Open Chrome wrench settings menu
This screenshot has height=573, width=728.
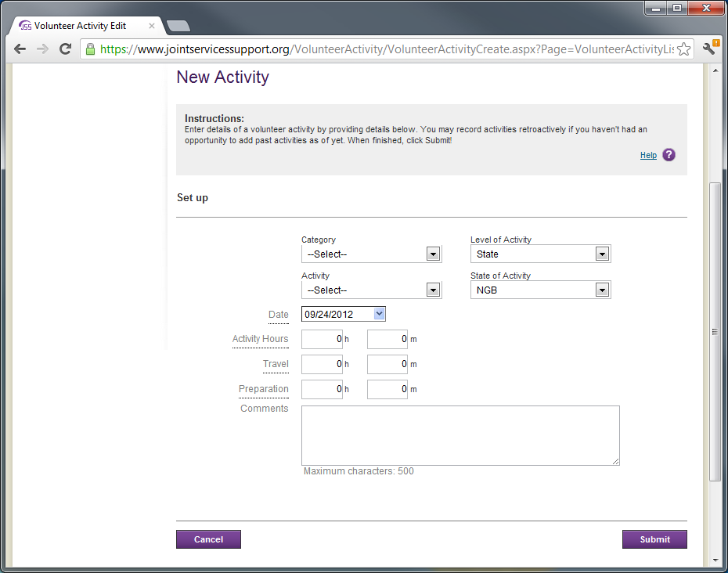(709, 49)
